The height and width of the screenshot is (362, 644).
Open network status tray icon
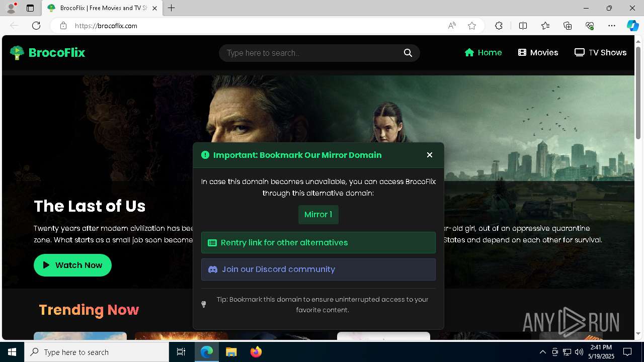(x=567, y=352)
